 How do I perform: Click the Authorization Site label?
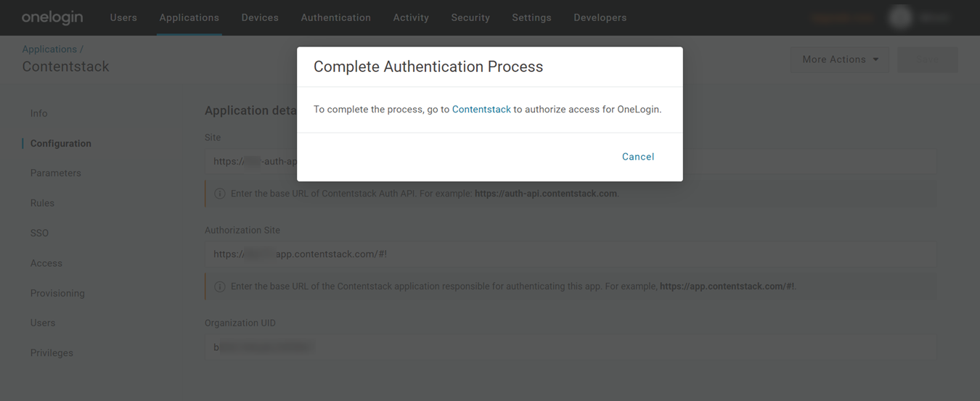click(x=242, y=231)
